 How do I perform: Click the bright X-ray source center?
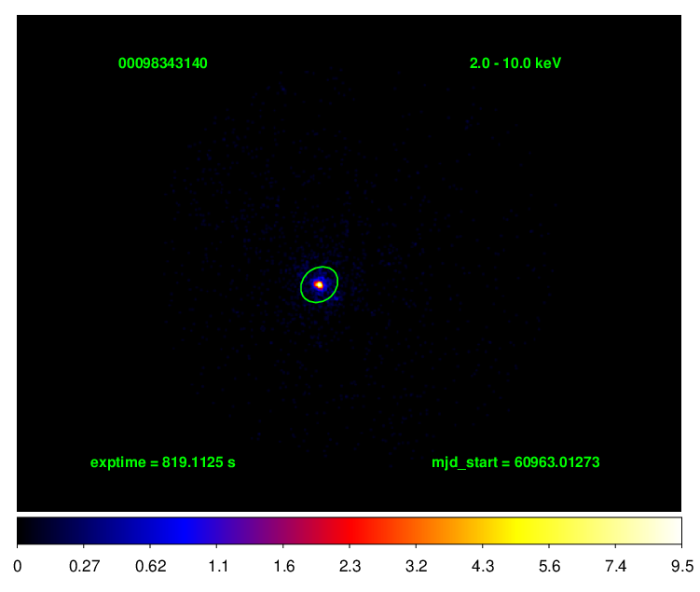(319, 283)
